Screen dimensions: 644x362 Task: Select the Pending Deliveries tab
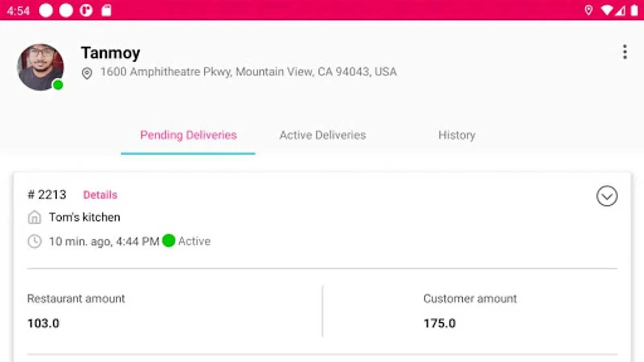(188, 135)
